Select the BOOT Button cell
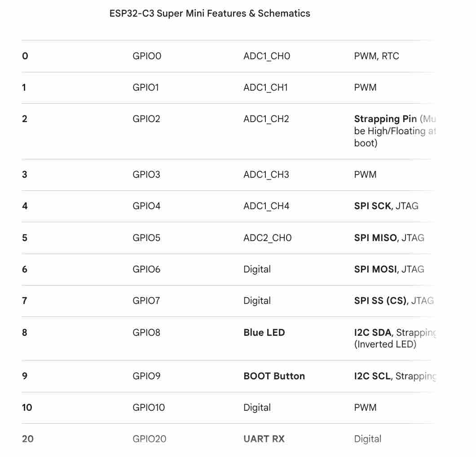This screenshot has width=476, height=457. (x=274, y=376)
